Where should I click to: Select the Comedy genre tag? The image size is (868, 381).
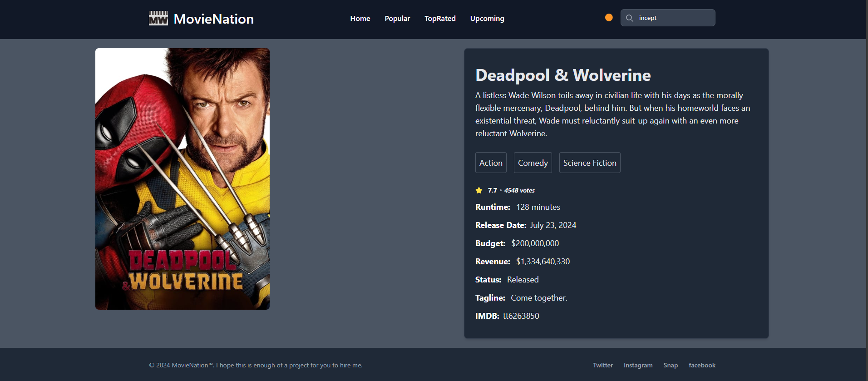[533, 163]
